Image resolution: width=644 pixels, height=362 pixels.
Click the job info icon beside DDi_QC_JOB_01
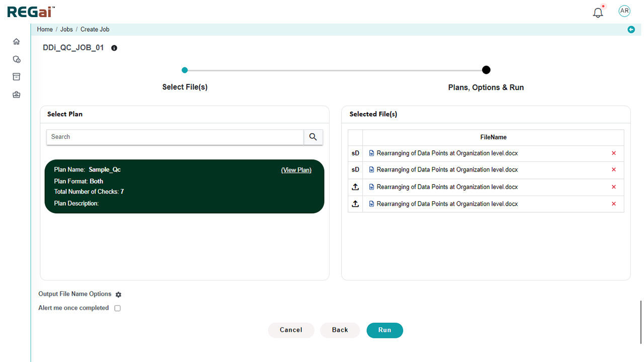[x=114, y=48]
